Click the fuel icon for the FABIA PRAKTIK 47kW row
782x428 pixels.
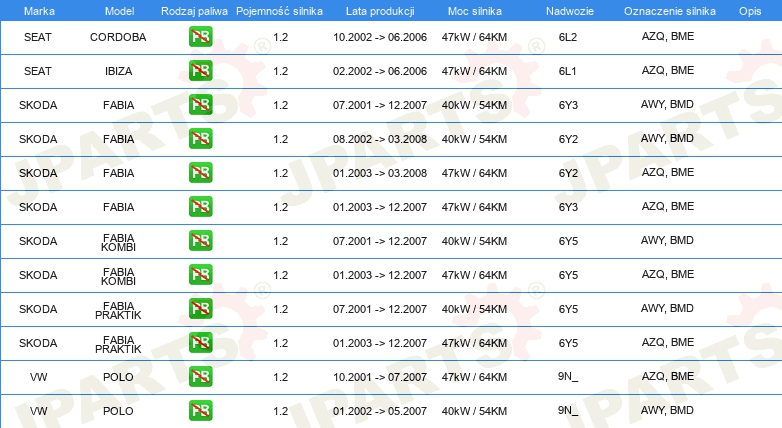pyautogui.click(x=200, y=342)
